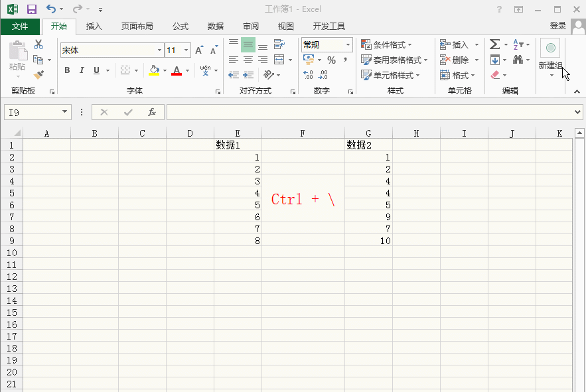Collapse the ribbon with the up arrow
The image size is (586, 392).
(x=577, y=92)
